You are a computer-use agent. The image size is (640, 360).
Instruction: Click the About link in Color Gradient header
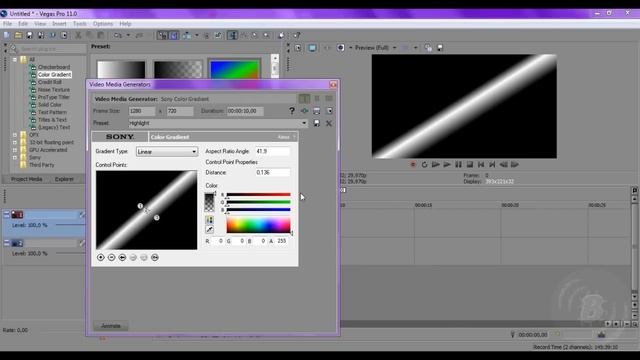click(283, 137)
